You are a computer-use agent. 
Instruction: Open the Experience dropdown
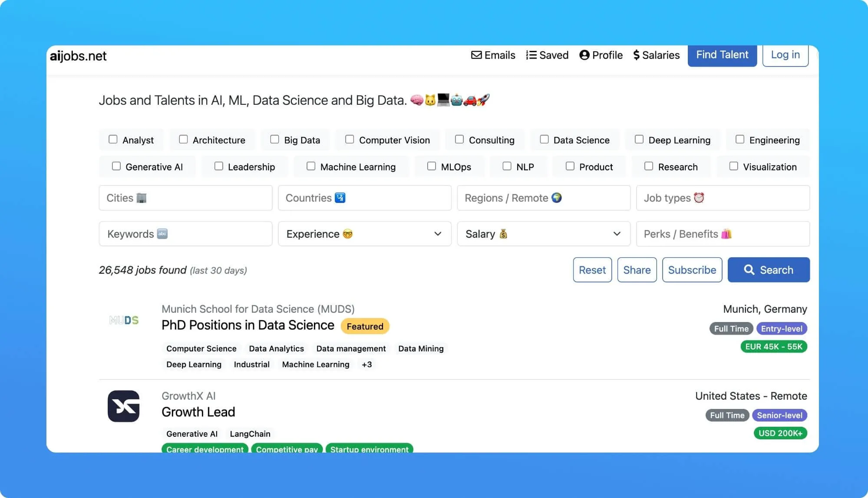365,234
